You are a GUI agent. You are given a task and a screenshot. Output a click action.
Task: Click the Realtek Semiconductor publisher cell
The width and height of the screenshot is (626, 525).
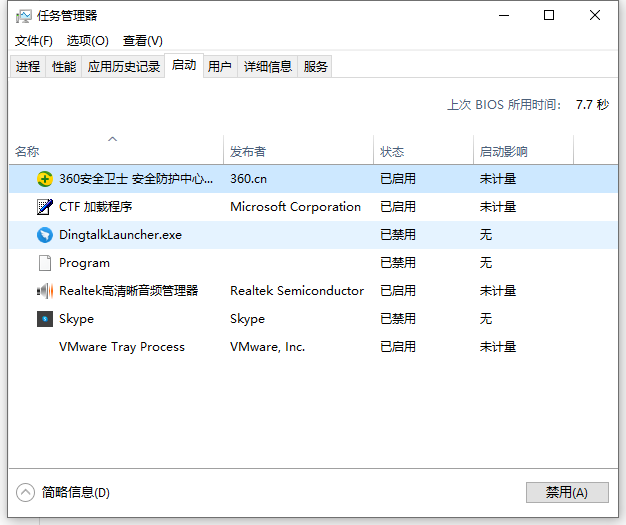pyautogui.click(x=297, y=291)
